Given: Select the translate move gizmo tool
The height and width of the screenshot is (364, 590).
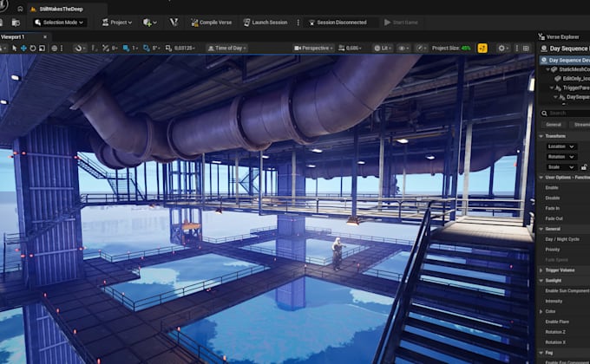Looking at the screenshot, I should coord(23,49).
